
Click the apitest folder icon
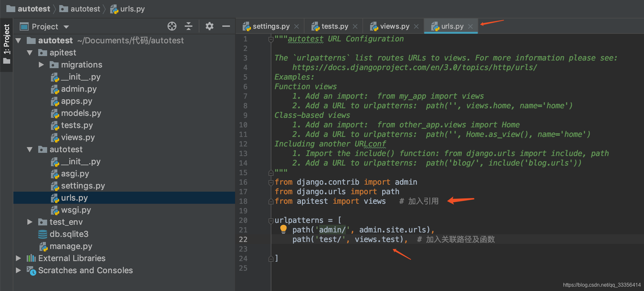43,53
